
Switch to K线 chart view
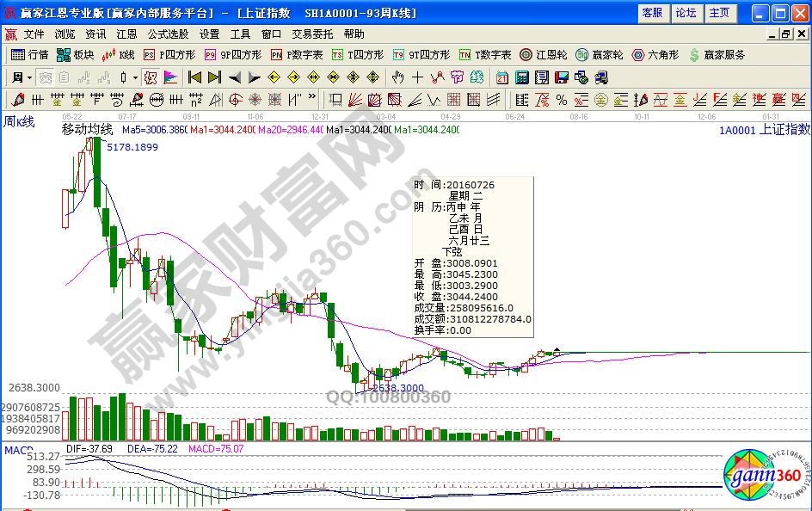pos(119,55)
